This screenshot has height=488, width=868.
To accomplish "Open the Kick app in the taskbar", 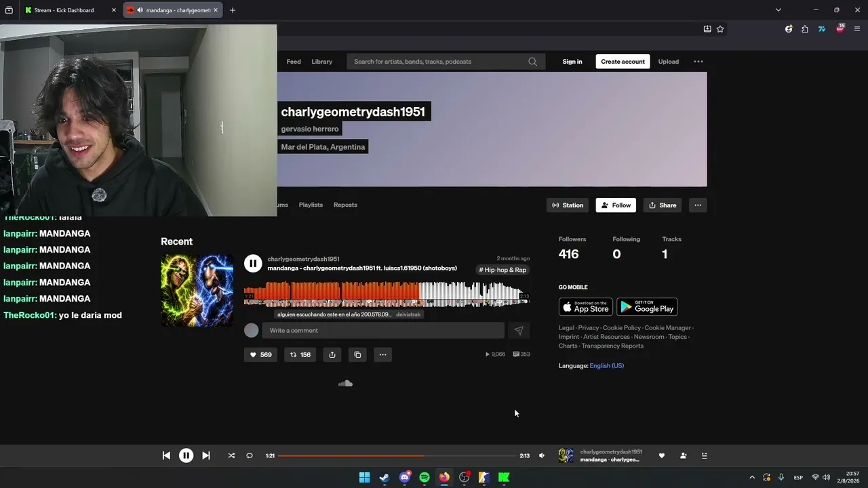I will [x=504, y=477].
